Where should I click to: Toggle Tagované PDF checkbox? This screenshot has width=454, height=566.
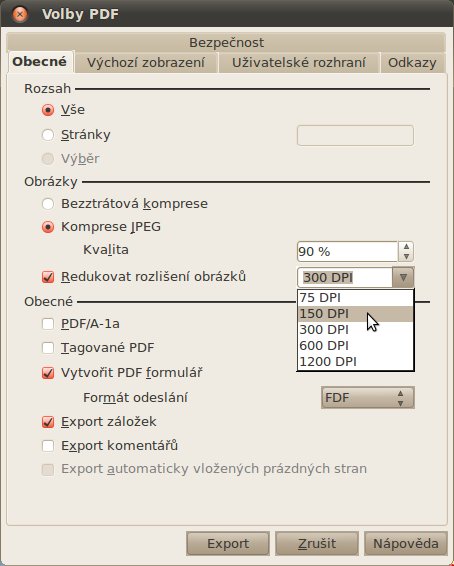pyautogui.click(x=48, y=348)
